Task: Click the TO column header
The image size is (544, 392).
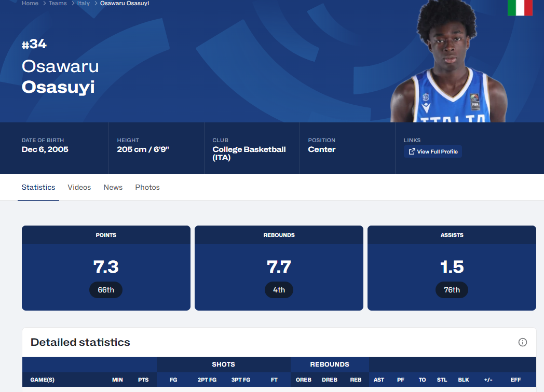Action: [x=422, y=380]
